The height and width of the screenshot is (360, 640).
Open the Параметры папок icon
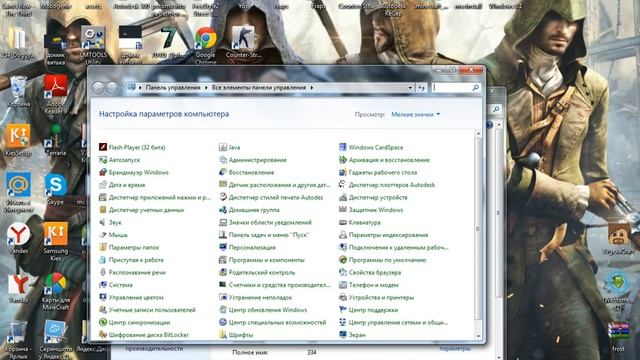pyautogui.click(x=103, y=247)
